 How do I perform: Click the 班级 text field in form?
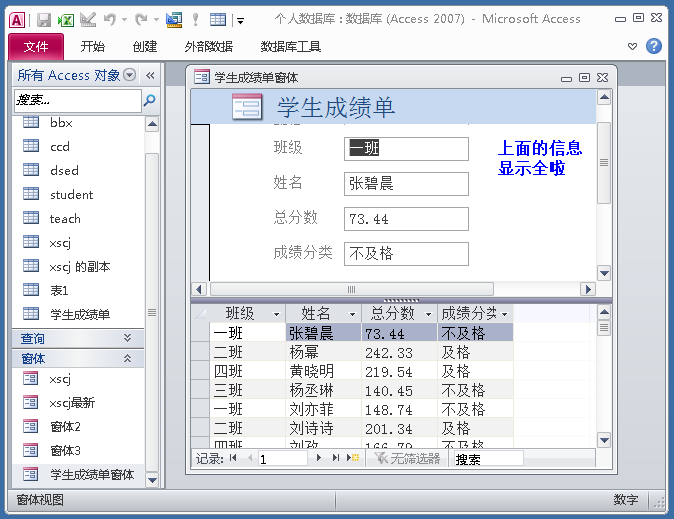[406, 149]
